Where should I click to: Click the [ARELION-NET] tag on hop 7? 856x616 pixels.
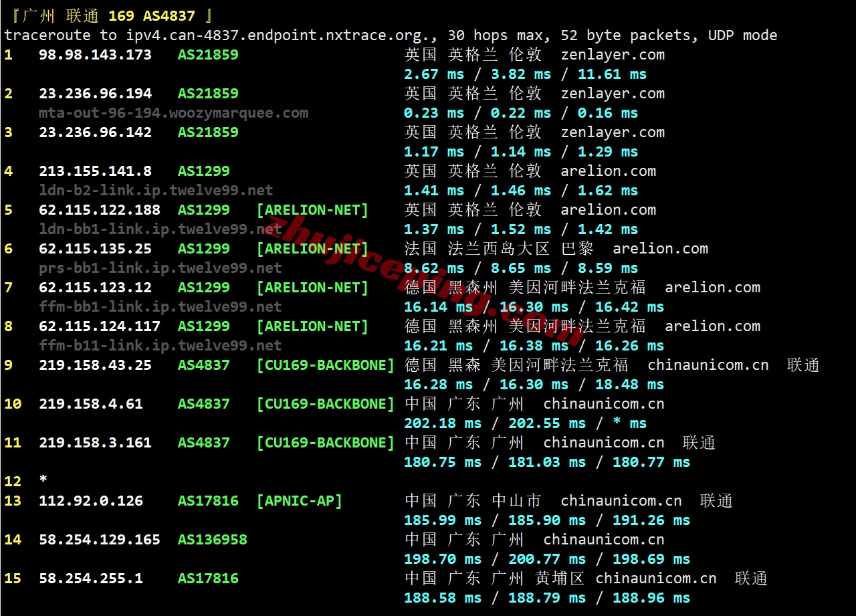pyautogui.click(x=312, y=288)
